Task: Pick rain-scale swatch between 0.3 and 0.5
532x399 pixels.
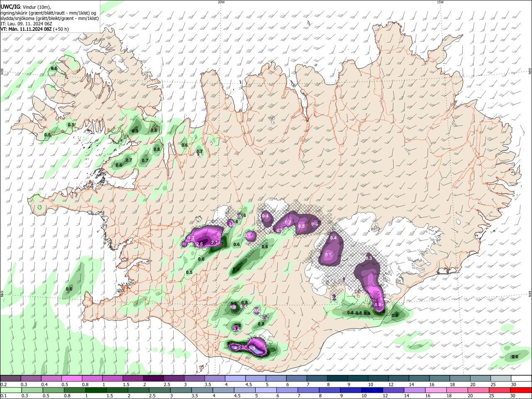Action: (x=32, y=390)
